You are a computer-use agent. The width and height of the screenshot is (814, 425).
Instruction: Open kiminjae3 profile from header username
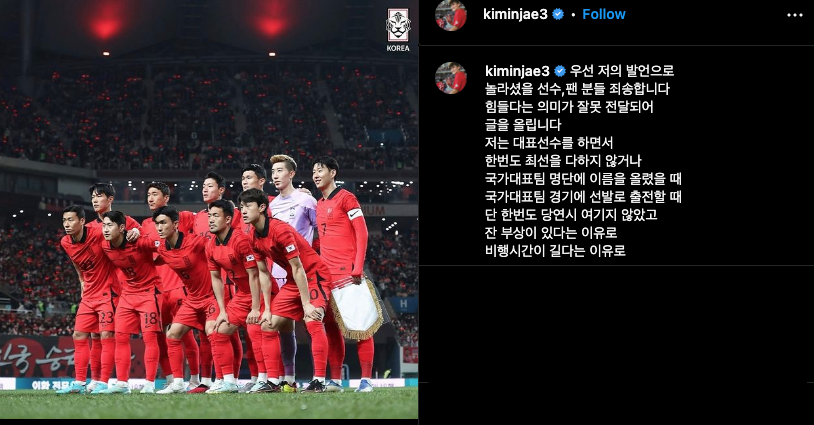(x=515, y=15)
